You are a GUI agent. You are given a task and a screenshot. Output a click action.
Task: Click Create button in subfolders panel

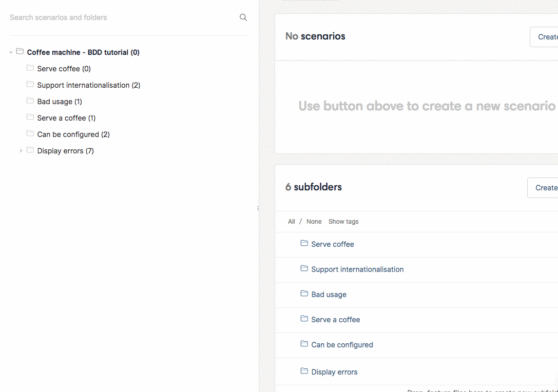[x=543, y=188]
